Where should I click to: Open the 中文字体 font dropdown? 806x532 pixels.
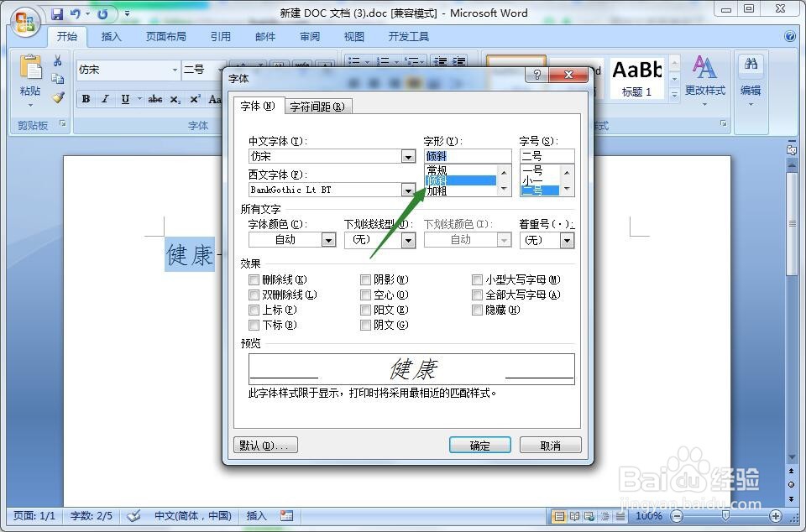(408, 156)
